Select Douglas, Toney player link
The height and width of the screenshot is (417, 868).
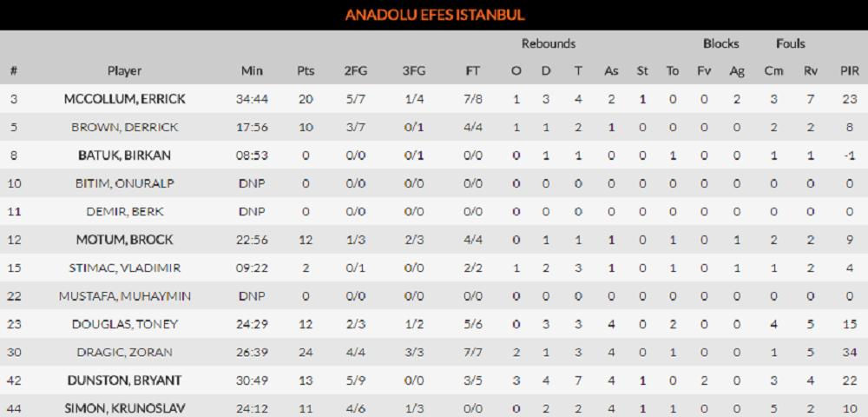pyautogui.click(x=124, y=324)
